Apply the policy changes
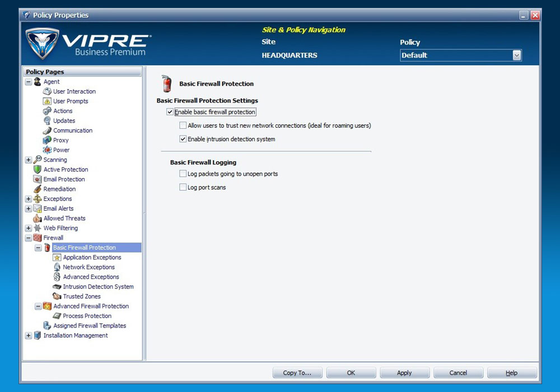560x392 pixels. [405, 373]
